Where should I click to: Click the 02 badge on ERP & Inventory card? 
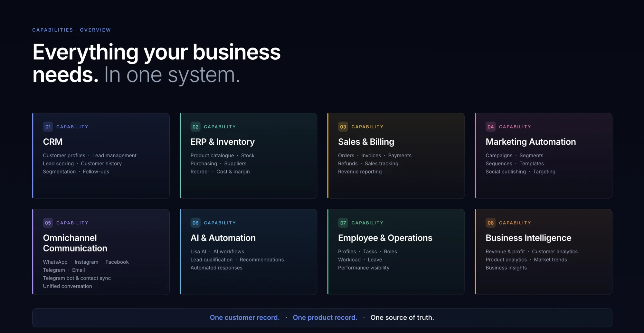(x=195, y=127)
